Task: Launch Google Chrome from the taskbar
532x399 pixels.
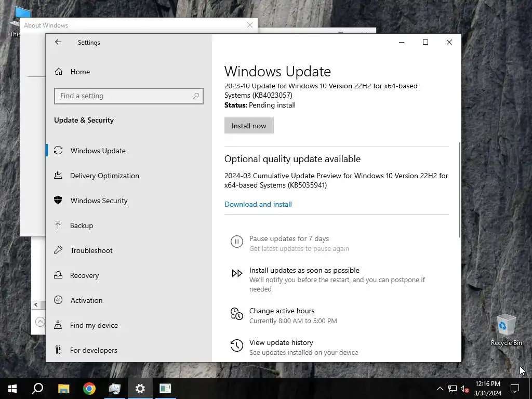Action: [89, 389]
